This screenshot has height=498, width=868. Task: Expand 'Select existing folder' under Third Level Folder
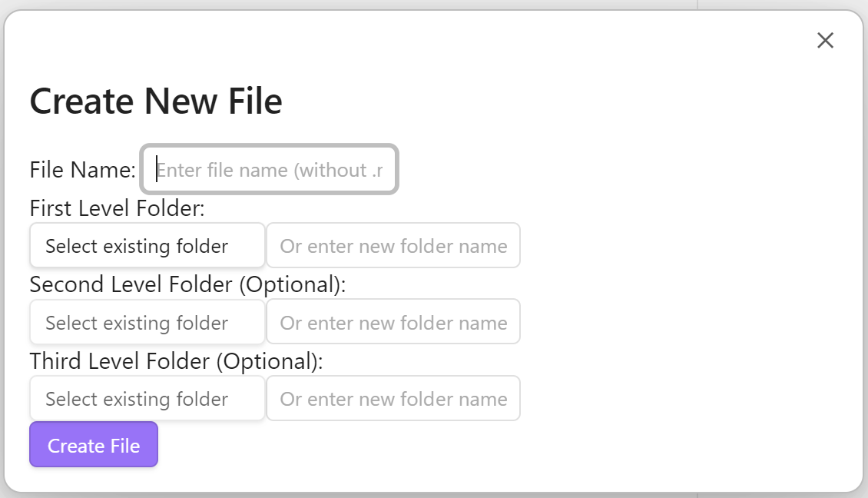(147, 398)
